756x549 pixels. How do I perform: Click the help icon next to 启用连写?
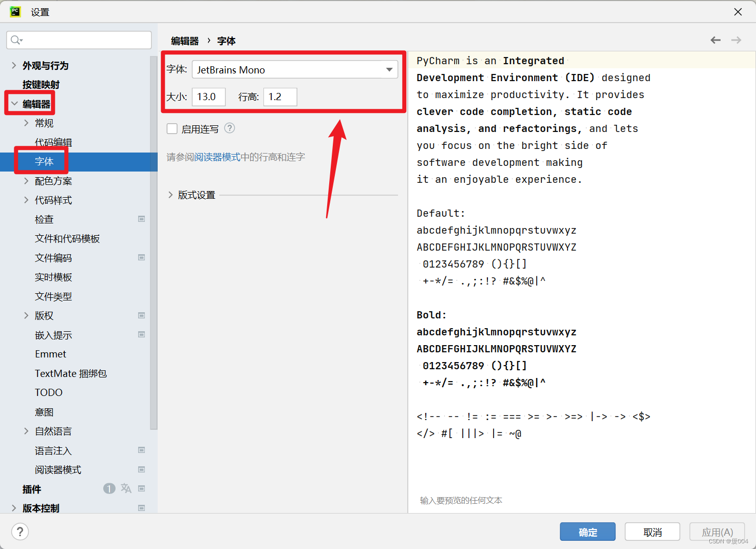[x=230, y=128]
